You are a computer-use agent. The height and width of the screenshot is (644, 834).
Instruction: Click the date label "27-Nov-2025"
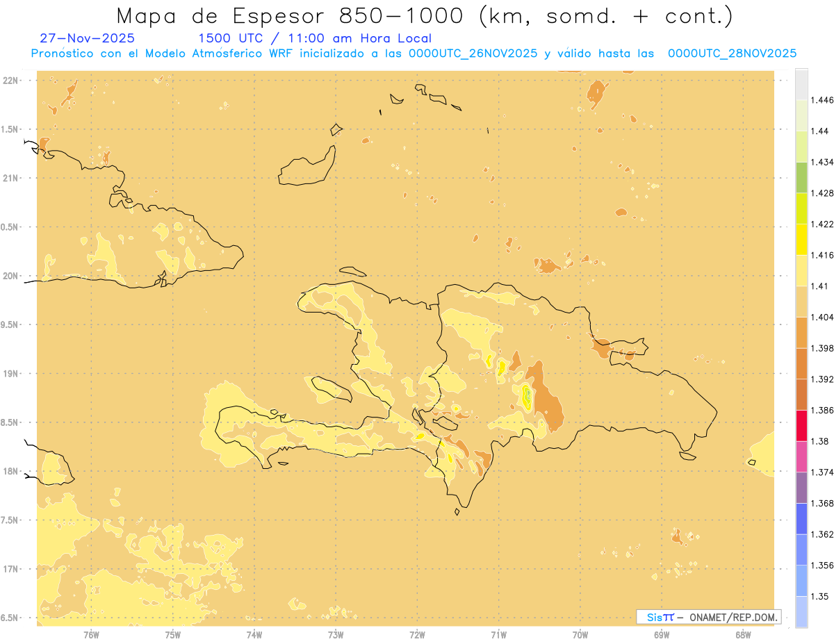pyautogui.click(x=88, y=38)
